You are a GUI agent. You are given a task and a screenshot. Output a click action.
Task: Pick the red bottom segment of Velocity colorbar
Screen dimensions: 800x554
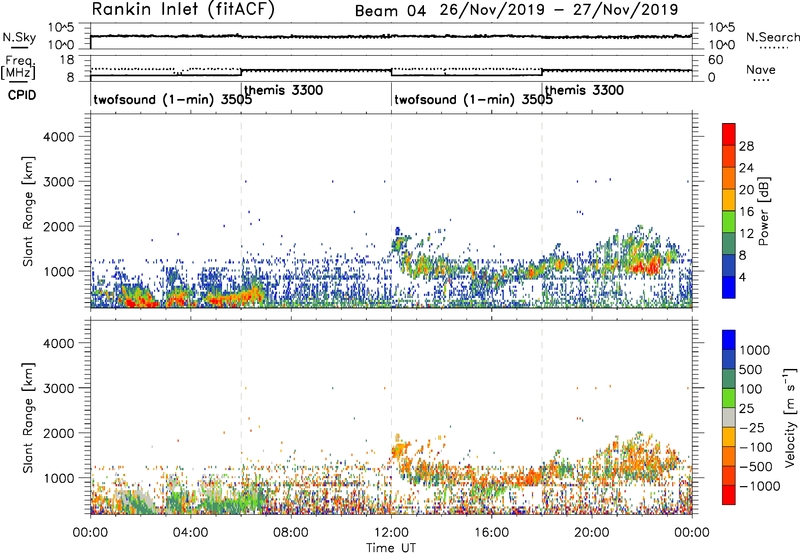click(x=729, y=495)
